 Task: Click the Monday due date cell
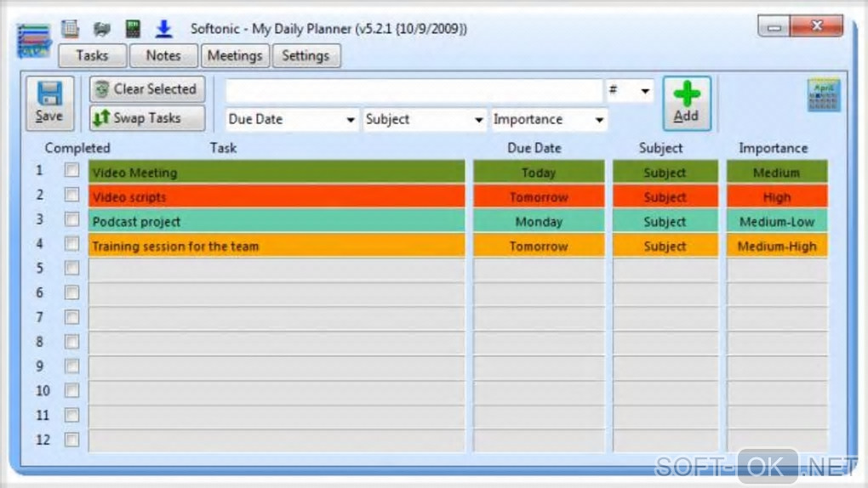(539, 221)
